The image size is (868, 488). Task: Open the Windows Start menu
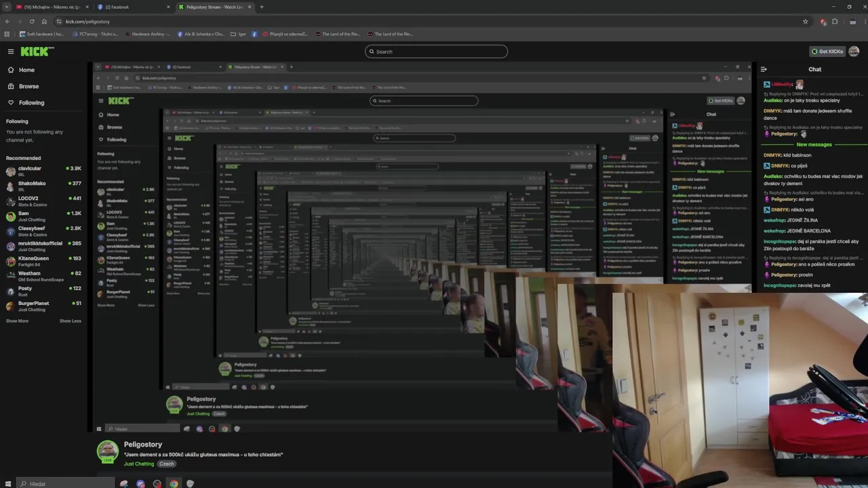7,483
